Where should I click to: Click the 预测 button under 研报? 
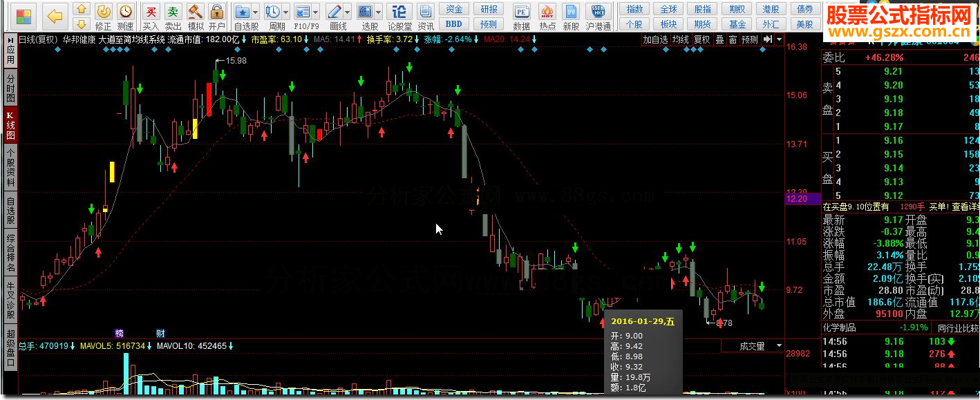pos(489,24)
